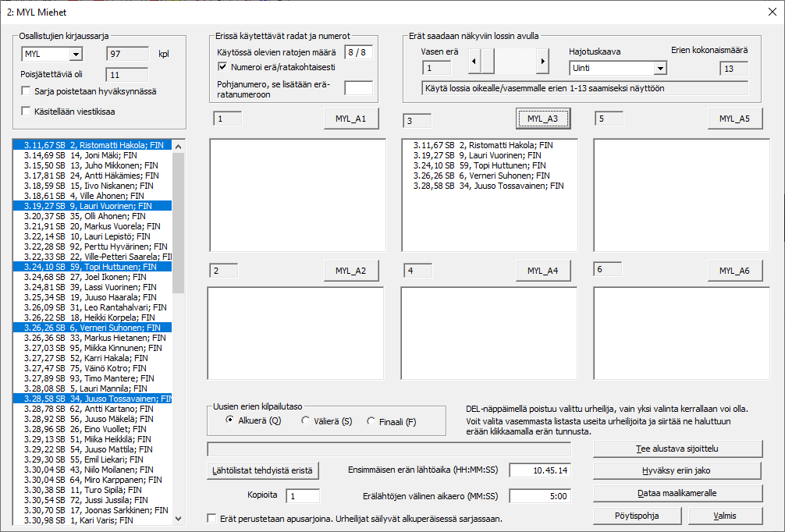Open the MYL series dropdown

76,54
